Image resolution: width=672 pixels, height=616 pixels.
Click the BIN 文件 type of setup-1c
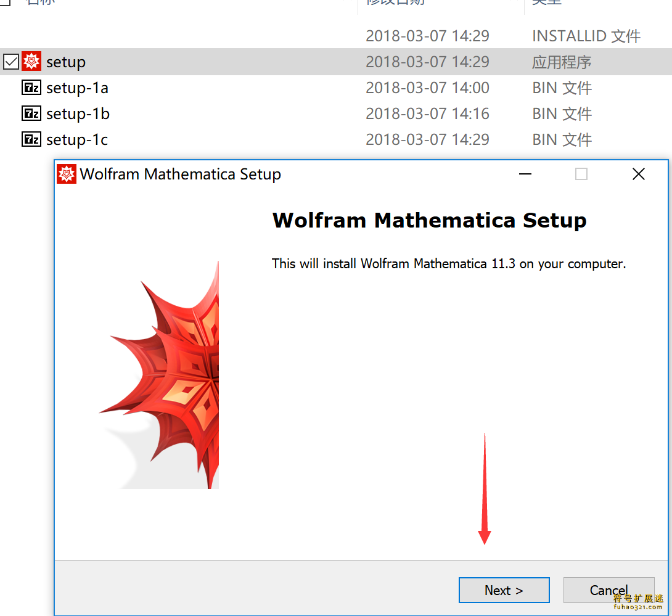point(562,139)
